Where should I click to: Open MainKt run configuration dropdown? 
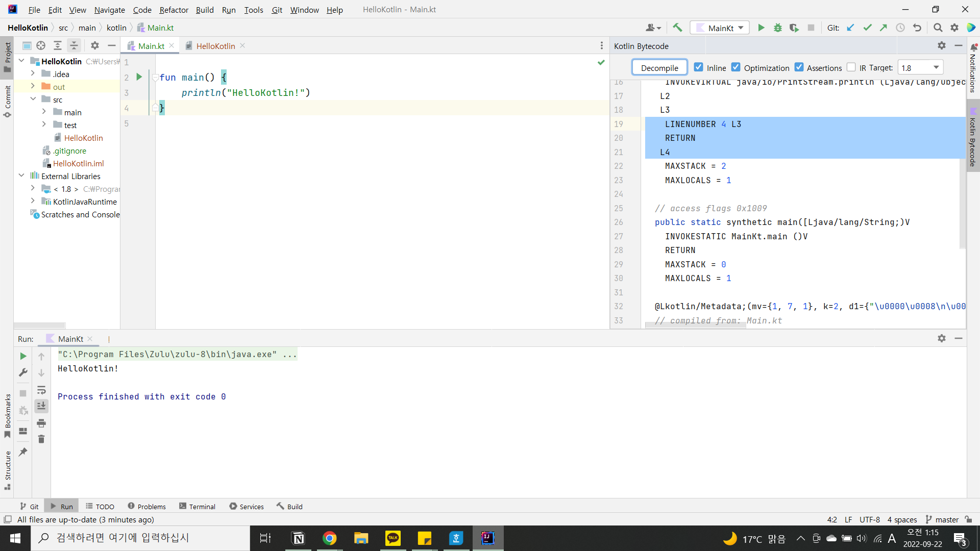point(720,28)
